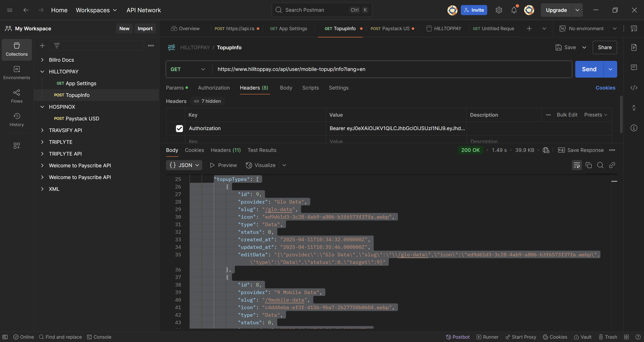Screen dimensions: 644x342
Task: Open the notifications bell
Action: [x=514, y=10]
